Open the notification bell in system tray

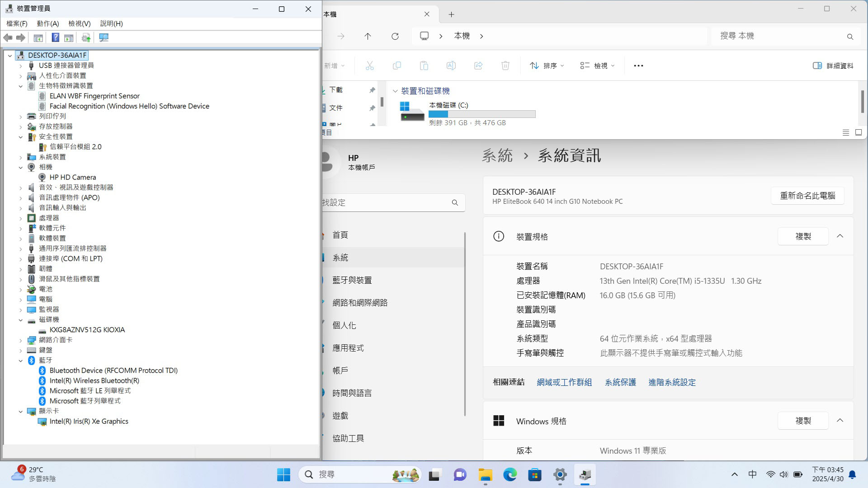[852, 474]
